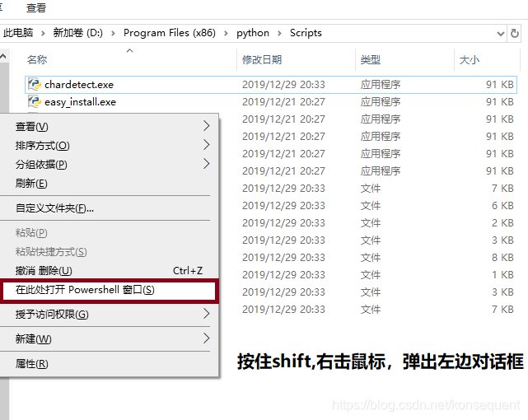The image size is (528, 420).
Task: Select 授予访问权限(G) menu entry
Action: point(109,315)
